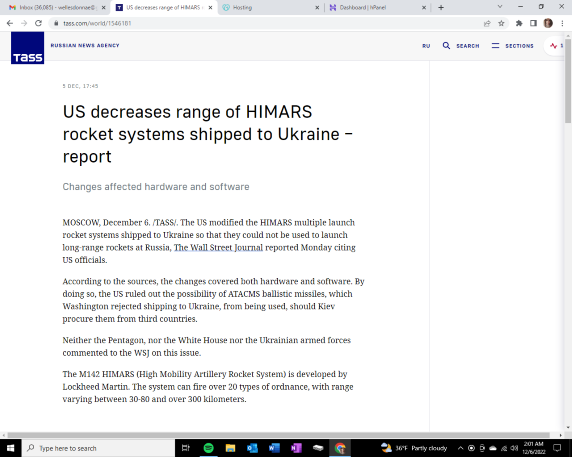Click the article headline US decreases range

[x=208, y=134]
